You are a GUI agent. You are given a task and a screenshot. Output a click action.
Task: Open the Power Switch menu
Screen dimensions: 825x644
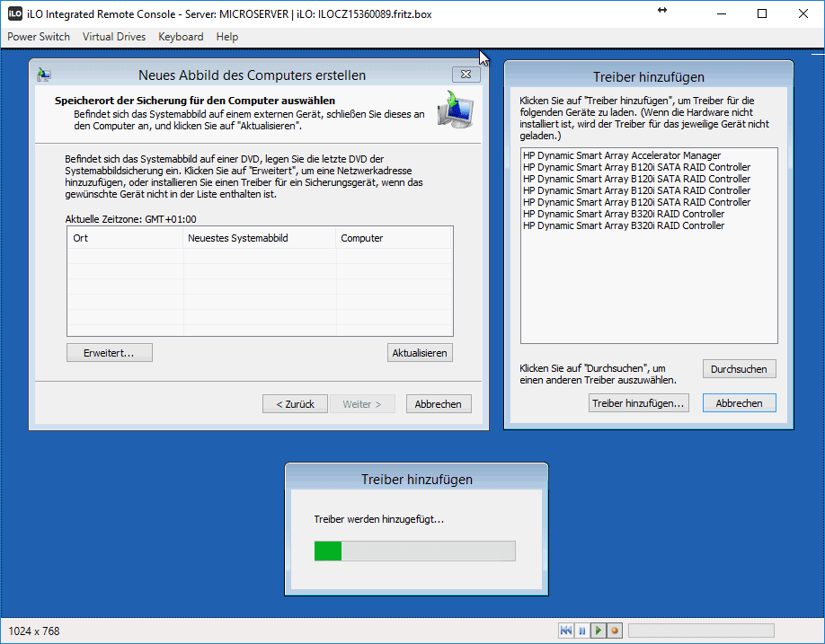(x=39, y=37)
